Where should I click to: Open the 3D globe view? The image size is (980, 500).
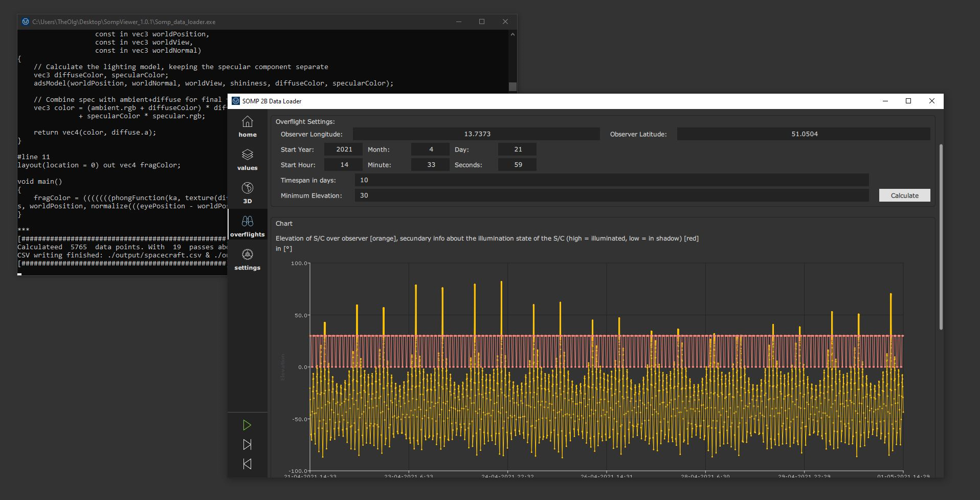[x=247, y=193]
